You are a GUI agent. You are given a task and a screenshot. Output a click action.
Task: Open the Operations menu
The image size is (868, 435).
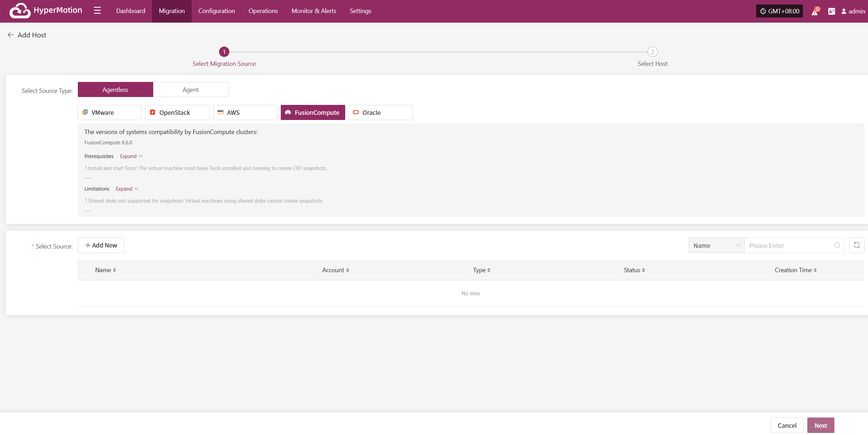(x=263, y=11)
